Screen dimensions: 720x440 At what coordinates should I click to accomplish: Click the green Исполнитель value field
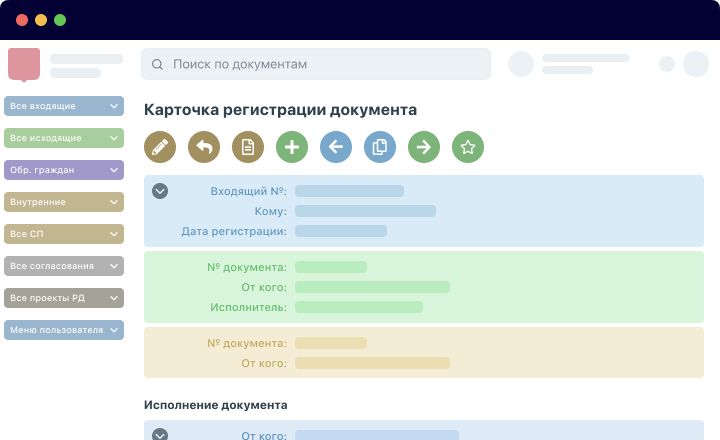click(359, 307)
